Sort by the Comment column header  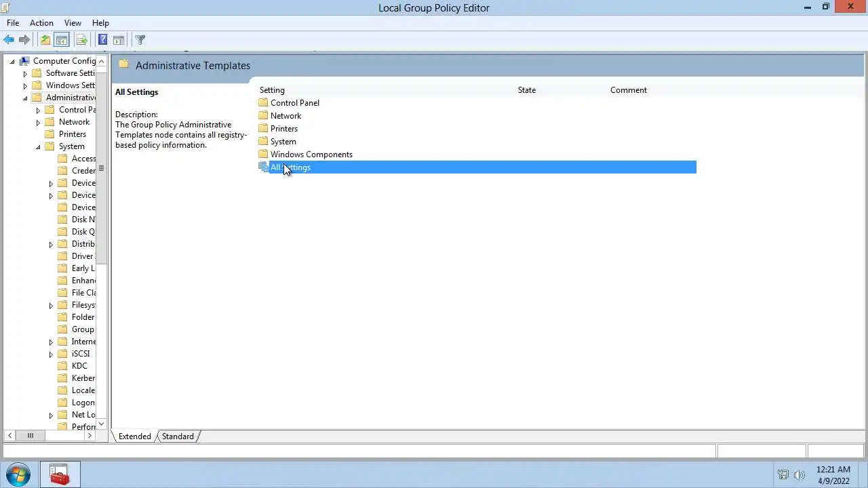point(629,89)
